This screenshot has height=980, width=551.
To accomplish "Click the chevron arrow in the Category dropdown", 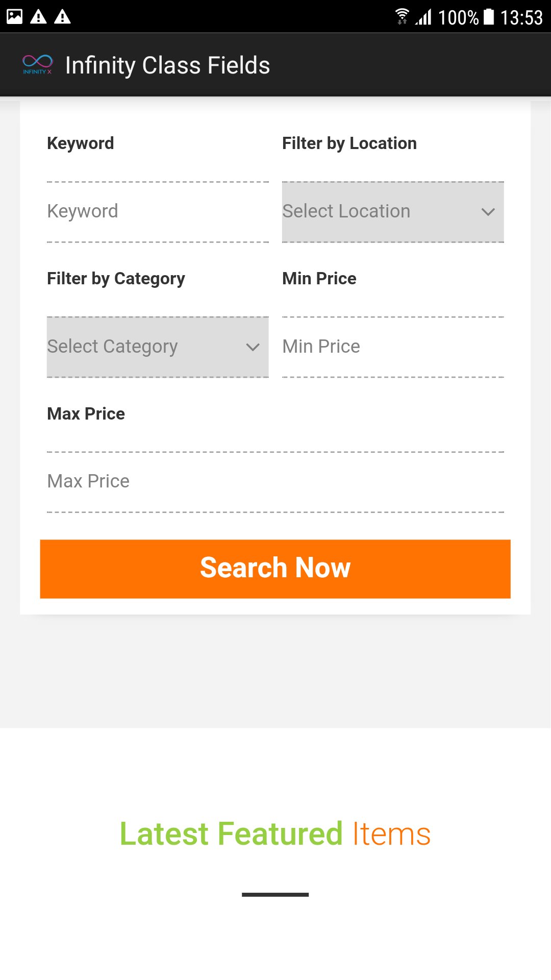I will 253,348.
